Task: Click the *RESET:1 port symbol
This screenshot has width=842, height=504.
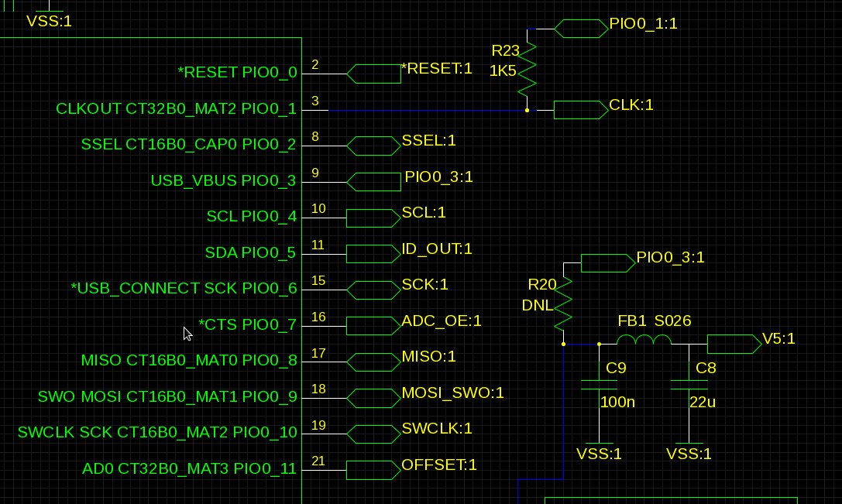Action: [x=373, y=74]
